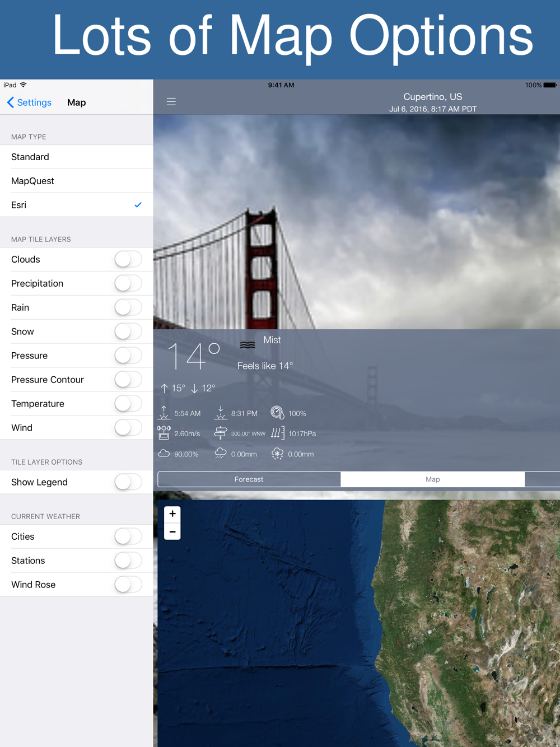Switch to the Forecast tab
Viewport: 560px width, 747px height.
coord(249,479)
